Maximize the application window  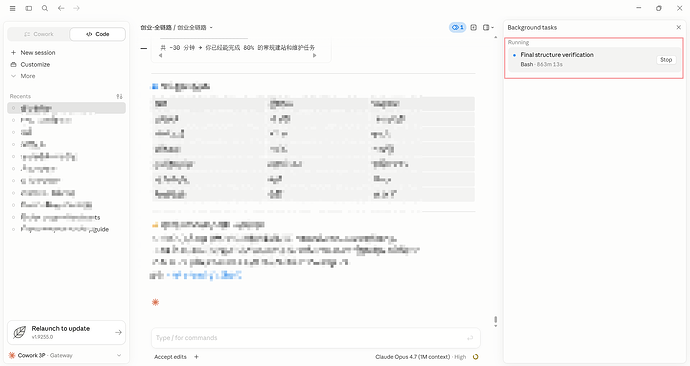[x=659, y=8]
